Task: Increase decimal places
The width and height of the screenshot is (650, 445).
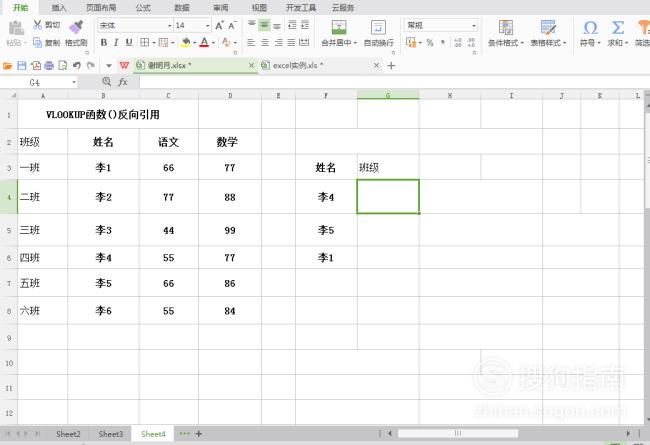Action: click(x=458, y=42)
